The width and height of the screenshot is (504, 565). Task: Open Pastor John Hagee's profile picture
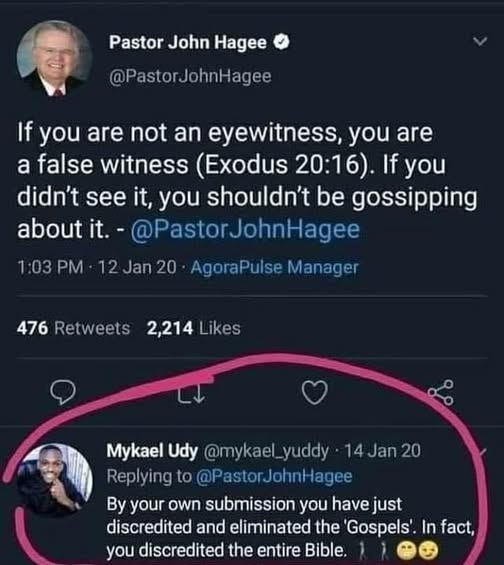tap(55, 58)
